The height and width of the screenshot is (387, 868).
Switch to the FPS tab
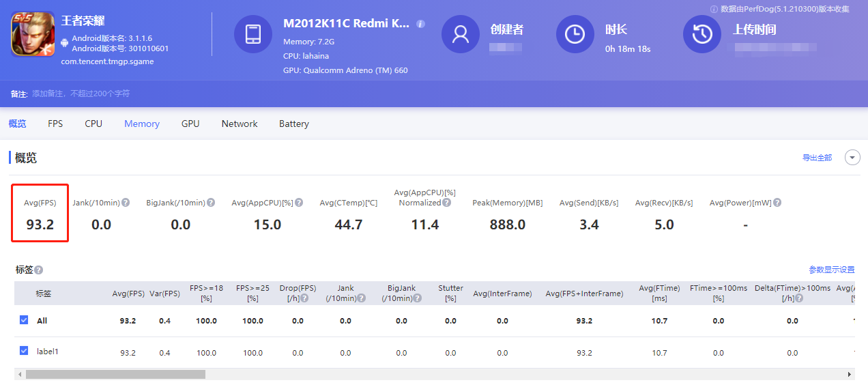pos(55,124)
